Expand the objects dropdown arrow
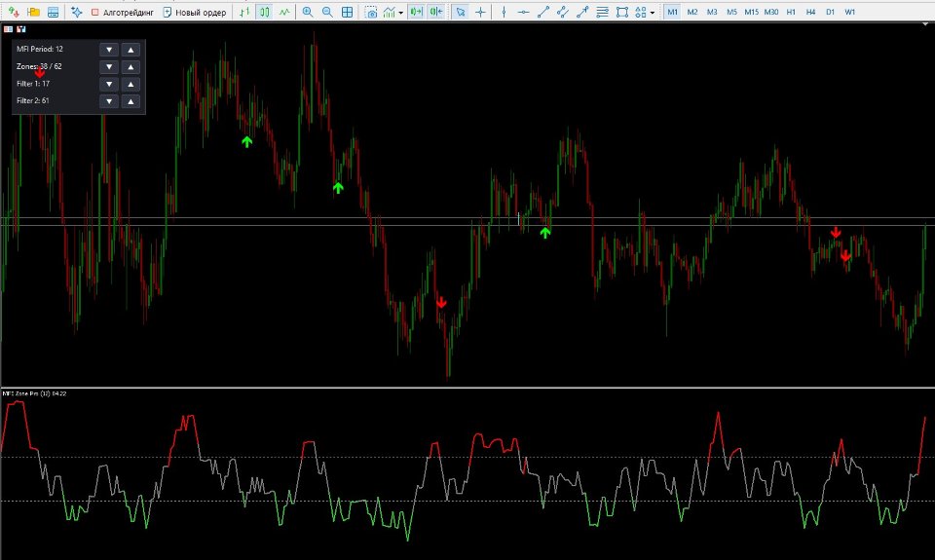The image size is (935, 560). pos(653,13)
